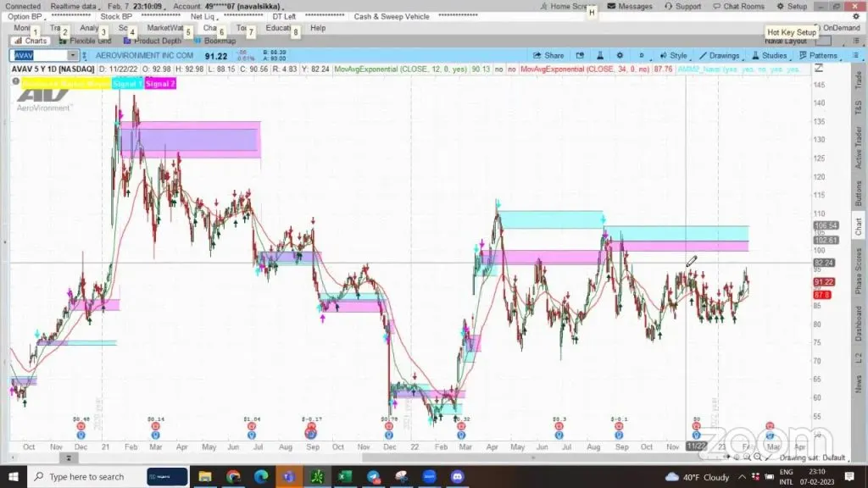
Task: Open the Chart side panel tab
Action: (x=858, y=225)
